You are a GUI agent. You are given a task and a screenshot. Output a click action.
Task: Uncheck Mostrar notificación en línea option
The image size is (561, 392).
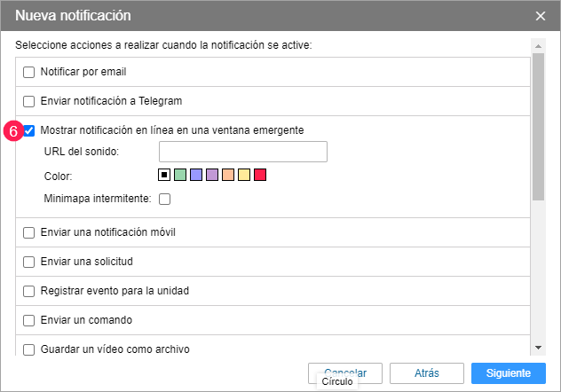tap(29, 130)
